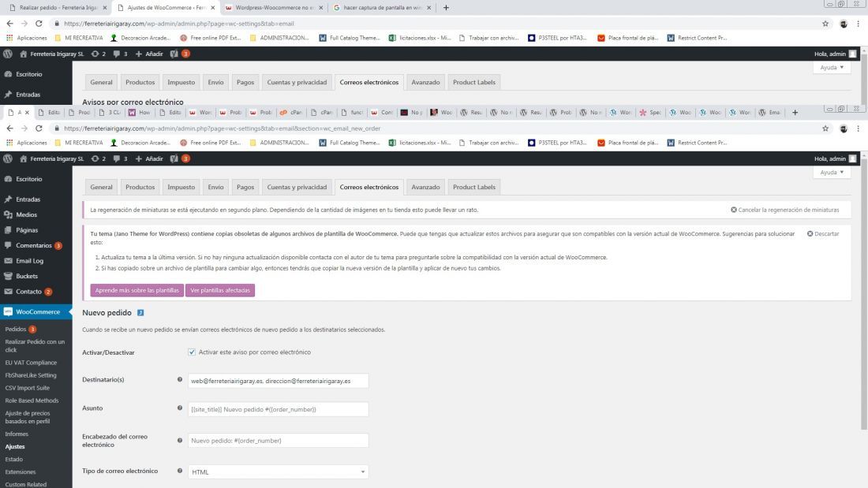The image size is (868, 488).
Task: Open Informes submenu item
Action: pos(17,434)
